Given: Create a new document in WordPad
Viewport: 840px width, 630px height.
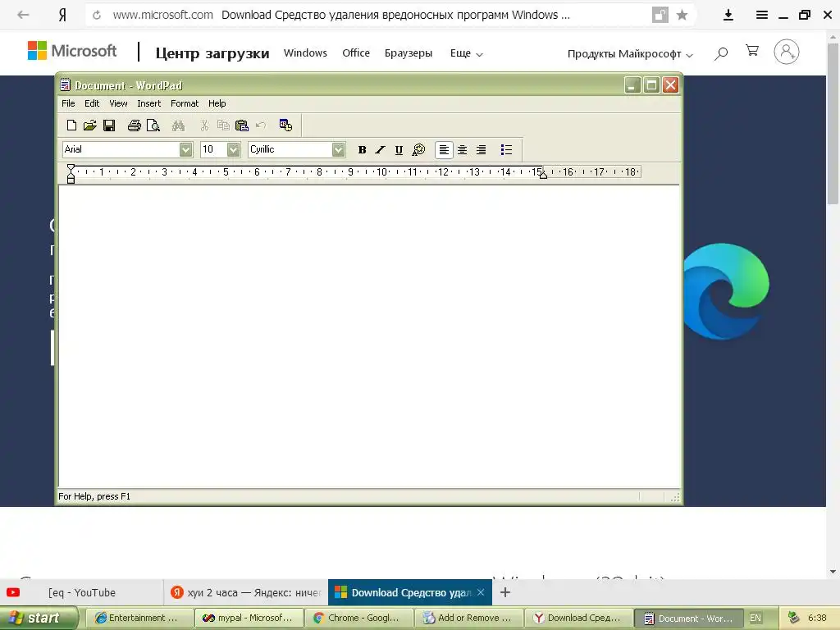Looking at the screenshot, I should [71, 126].
